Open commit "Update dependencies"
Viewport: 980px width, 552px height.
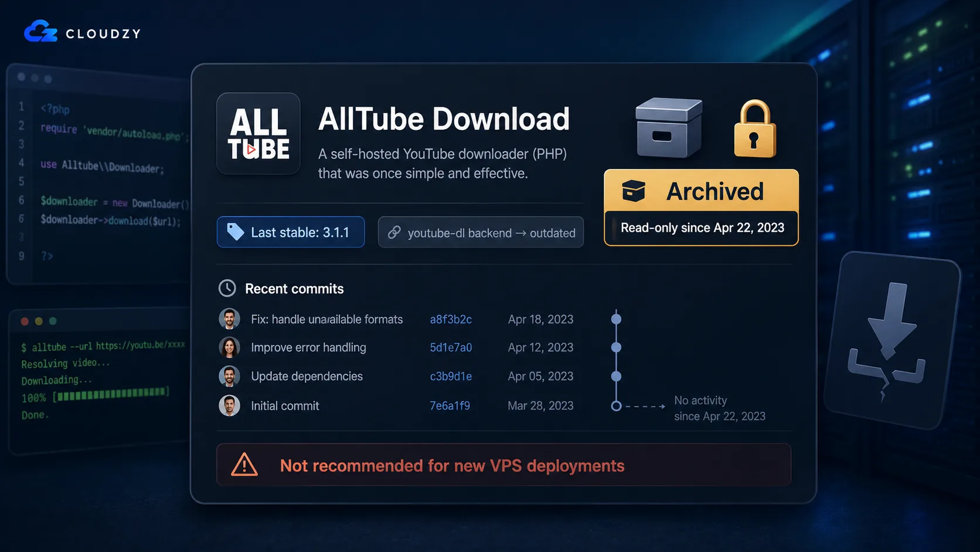click(307, 376)
